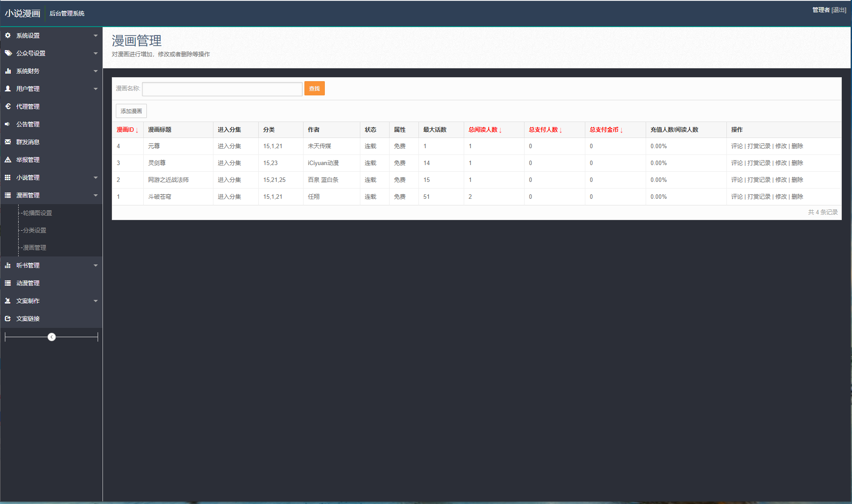This screenshot has height=504, width=852.
Task: Click 删除 for 网游之近战法师 row
Action: 797,180
